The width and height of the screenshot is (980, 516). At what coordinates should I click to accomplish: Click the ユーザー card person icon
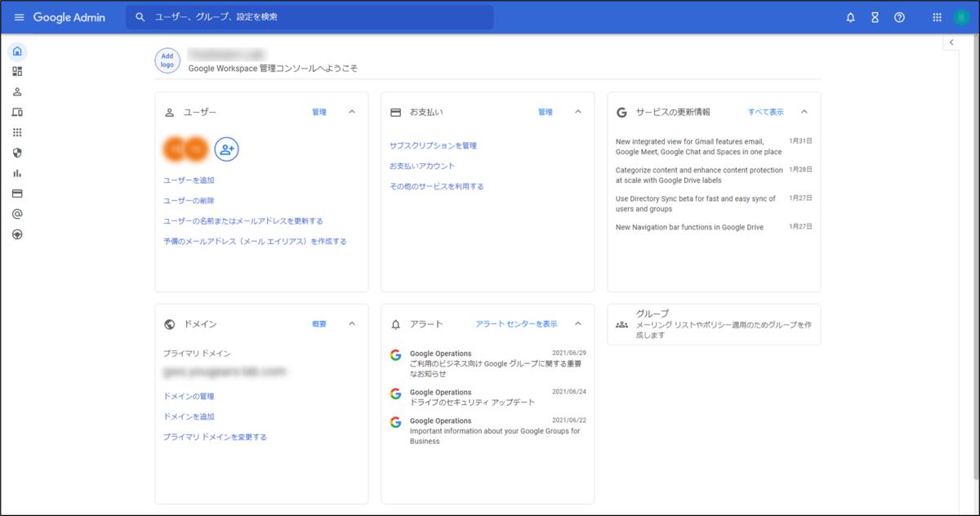pos(170,112)
